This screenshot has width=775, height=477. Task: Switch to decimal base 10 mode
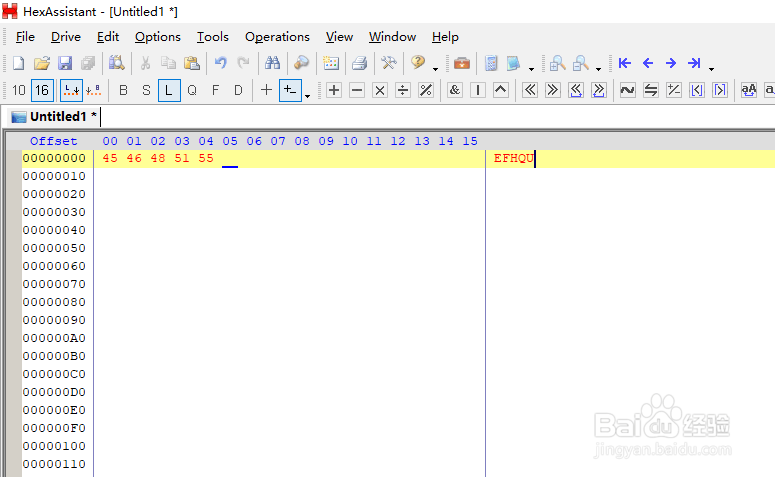pos(19,90)
